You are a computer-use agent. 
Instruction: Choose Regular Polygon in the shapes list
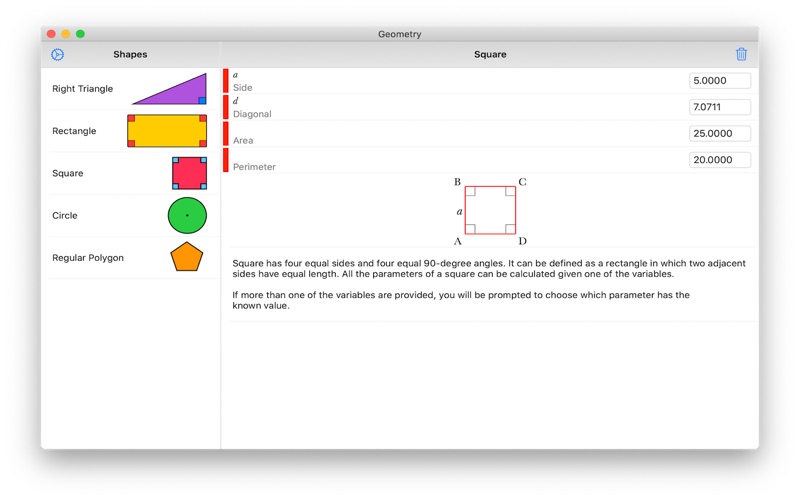88,258
